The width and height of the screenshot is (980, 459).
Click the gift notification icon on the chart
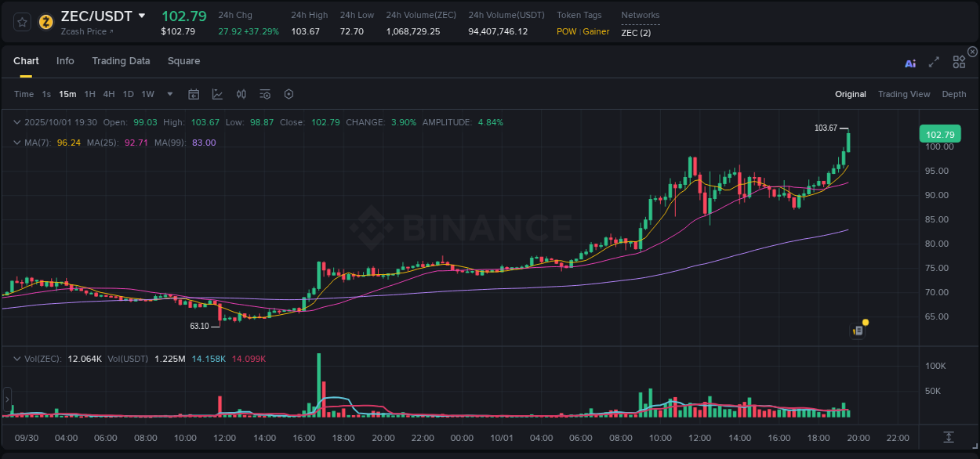pyautogui.click(x=858, y=329)
